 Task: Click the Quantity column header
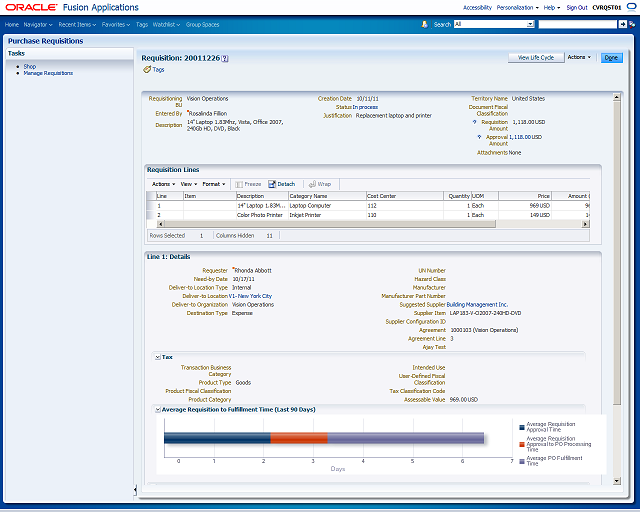(x=458, y=196)
